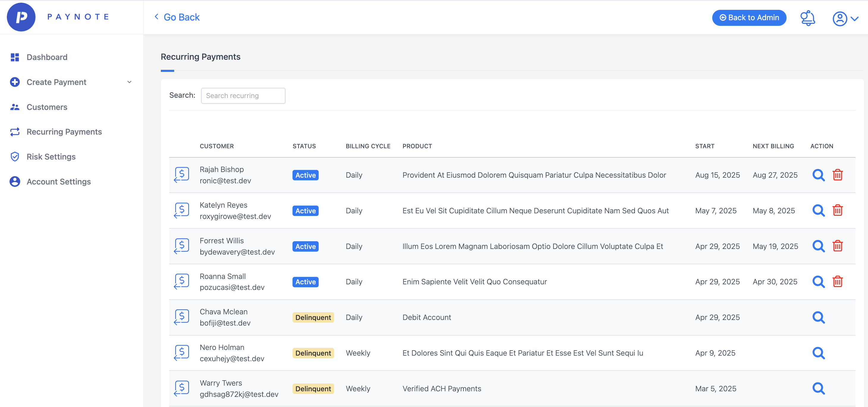Click the payment icon beside Rajah Bishop
868x407 pixels.
[x=182, y=175]
